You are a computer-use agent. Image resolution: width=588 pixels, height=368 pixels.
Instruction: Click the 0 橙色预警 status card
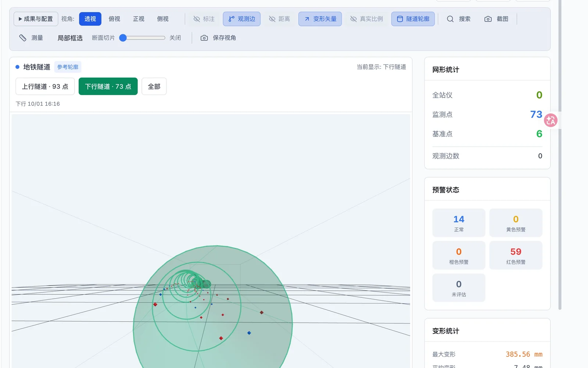pyautogui.click(x=459, y=255)
